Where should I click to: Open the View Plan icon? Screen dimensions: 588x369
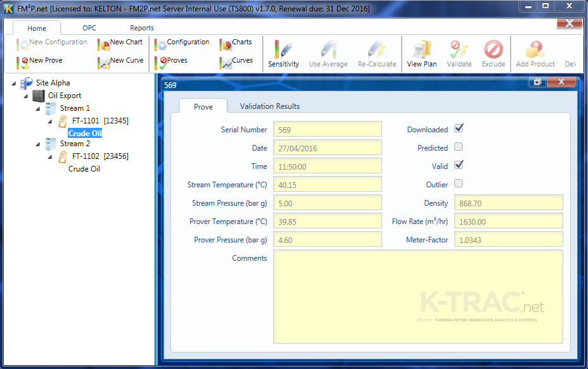422,49
